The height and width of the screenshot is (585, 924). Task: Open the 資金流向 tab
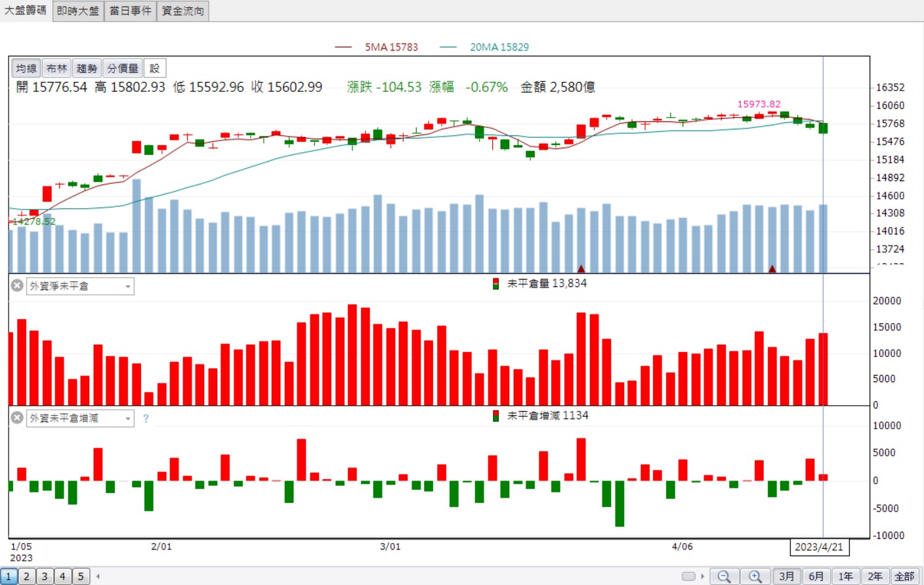click(183, 11)
